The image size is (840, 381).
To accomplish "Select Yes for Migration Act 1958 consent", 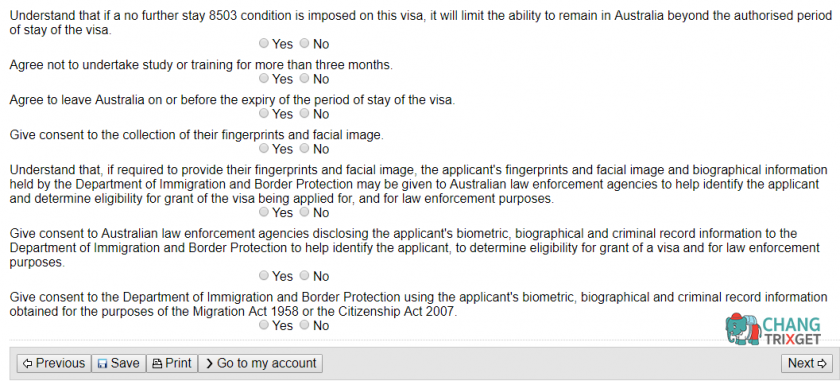I will (264, 325).
